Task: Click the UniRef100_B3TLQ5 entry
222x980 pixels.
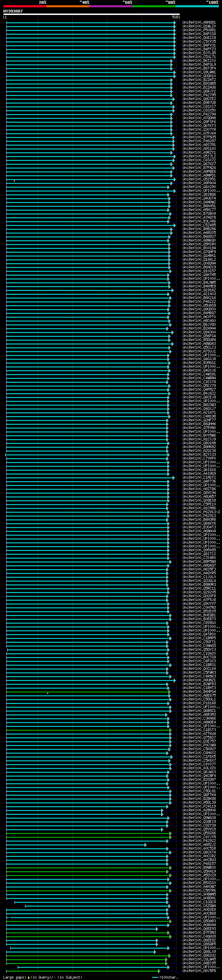Action: 199,53
